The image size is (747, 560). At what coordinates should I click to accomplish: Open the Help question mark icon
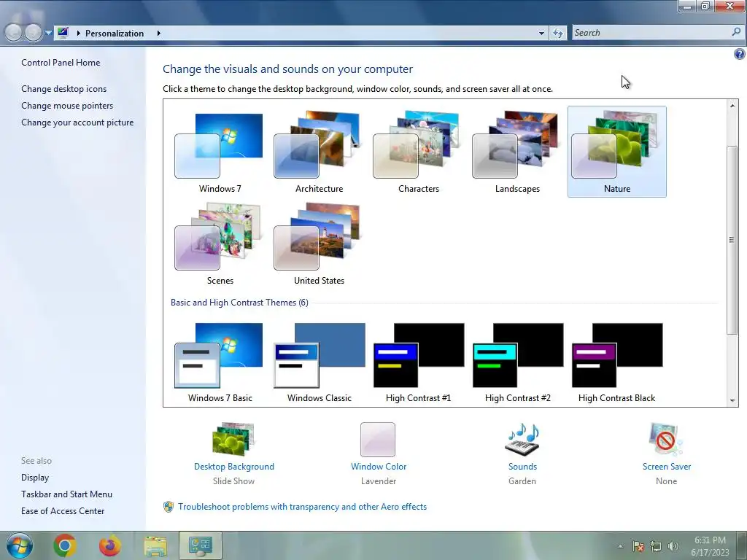click(740, 54)
